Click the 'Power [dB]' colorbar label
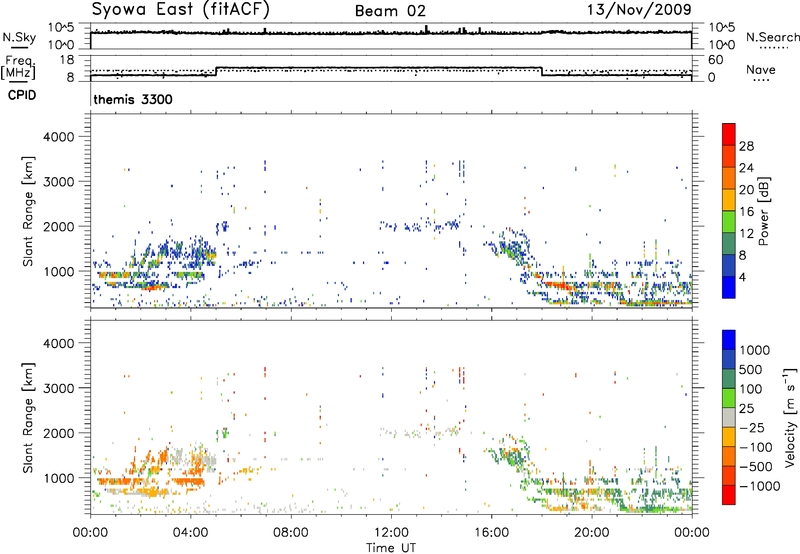The width and height of the screenshot is (800, 554). tap(763, 211)
